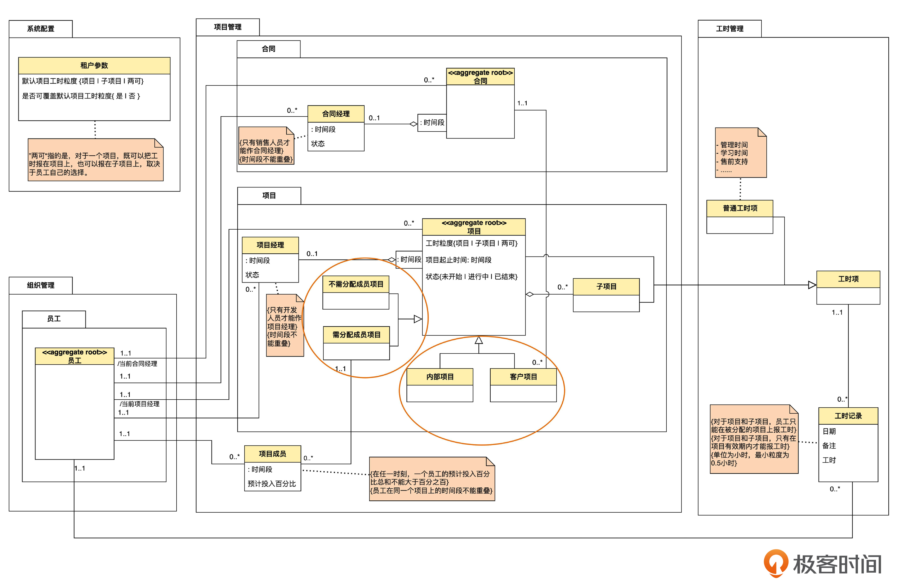Click the 需分配成员项目 class

tap(356, 334)
